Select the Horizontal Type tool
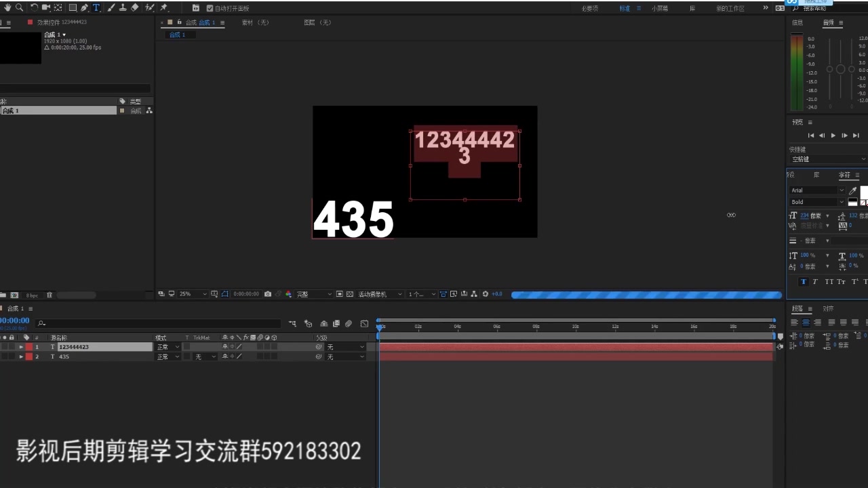868x488 pixels. [96, 7]
